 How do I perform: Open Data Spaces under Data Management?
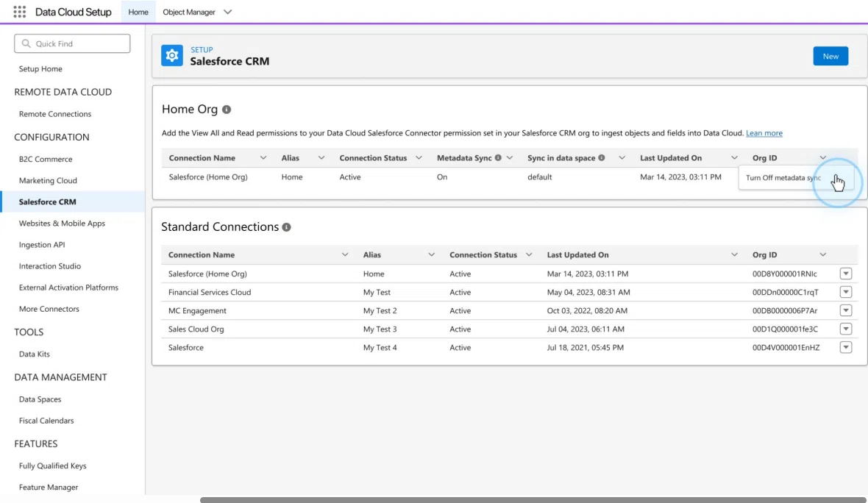40,399
